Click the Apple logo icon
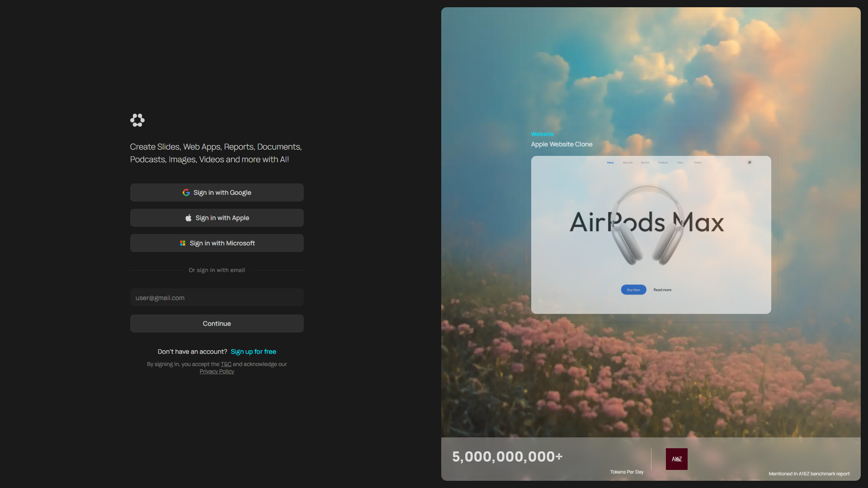The image size is (868, 488). (189, 218)
